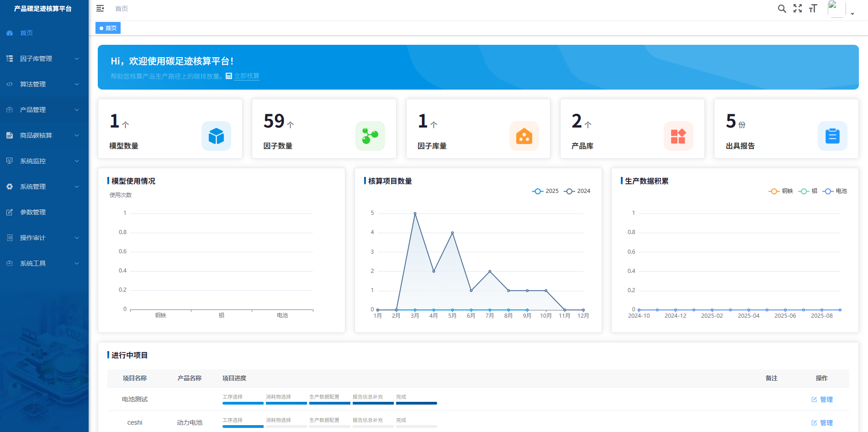Toggle the 2024 series in chart legend
The image size is (868, 432).
[x=577, y=191]
